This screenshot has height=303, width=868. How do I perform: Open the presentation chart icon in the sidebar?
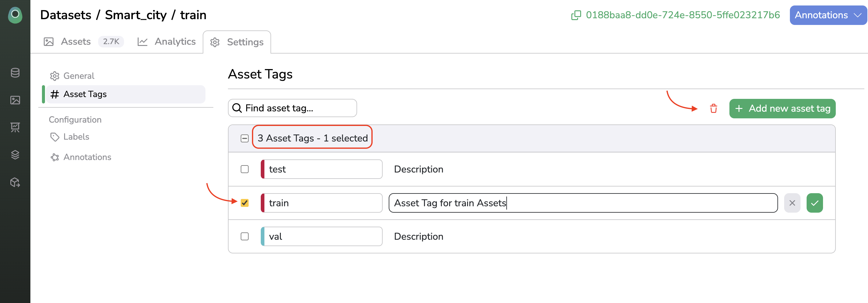click(x=15, y=127)
